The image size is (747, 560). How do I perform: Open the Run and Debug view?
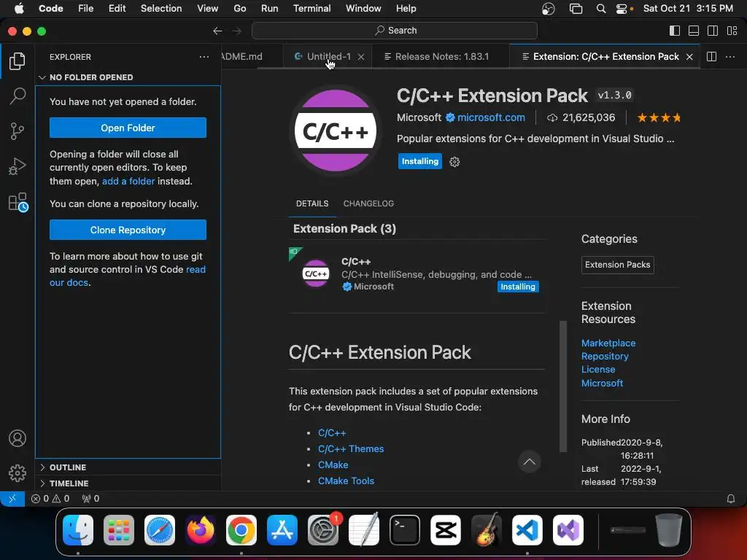click(18, 166)
